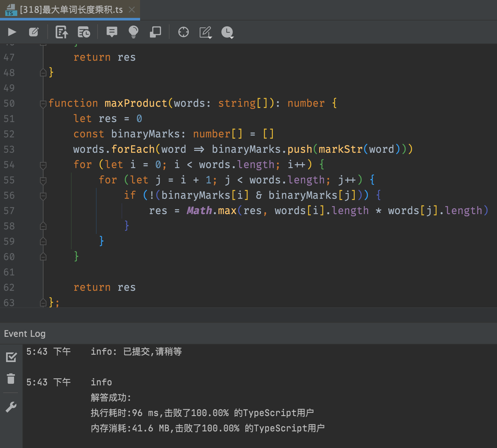
Task: Collapse the maxProduct function at line 50
Action: pos(43,104)
